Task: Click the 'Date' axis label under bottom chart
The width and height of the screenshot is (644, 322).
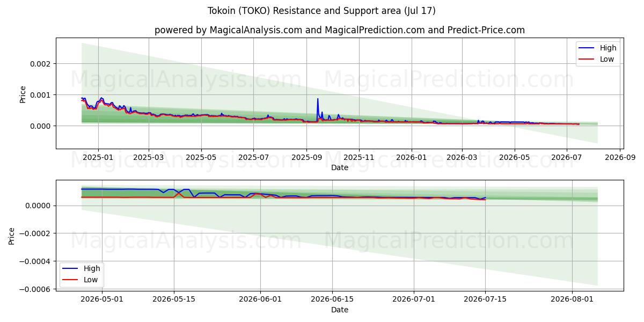Action: click(x=340, y=310)
